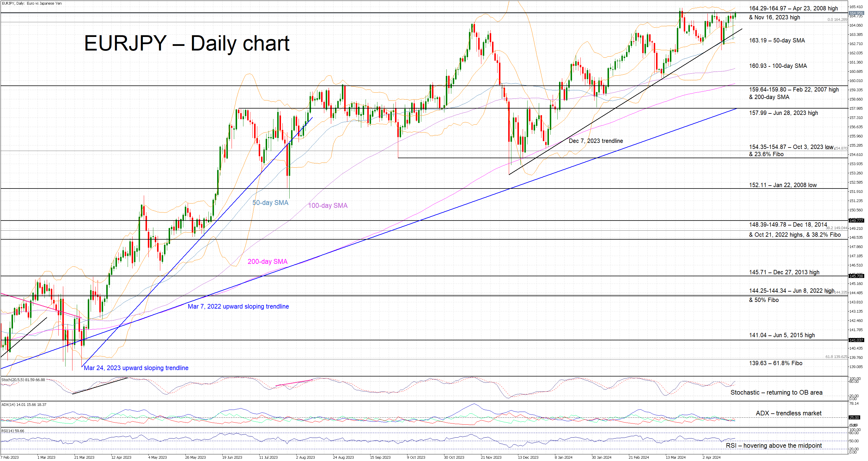Screen dimensions: 868x461
Task: Click the '2 Apr 2024' date on time axis
Action: pos(711,457)
